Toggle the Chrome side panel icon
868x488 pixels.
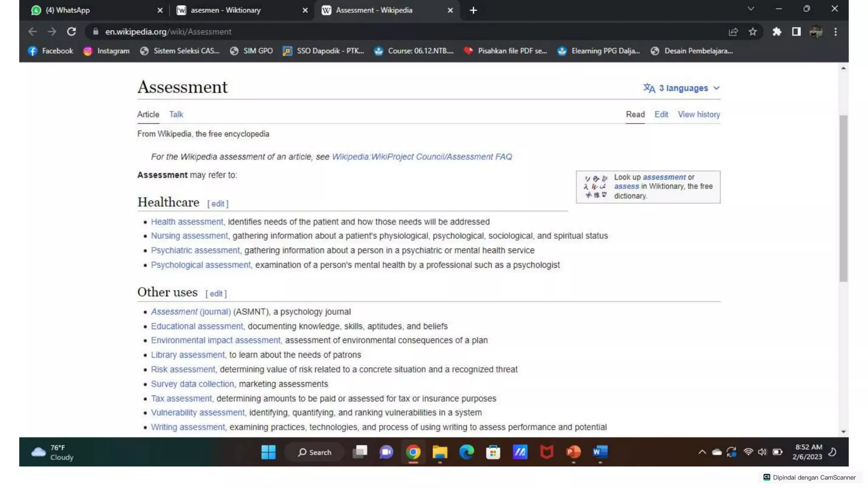pos(796,32)
